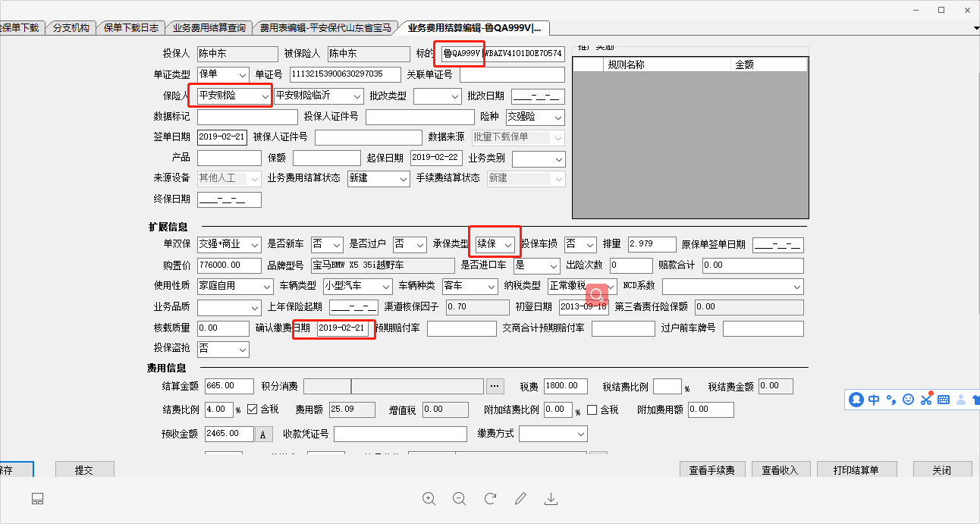Check 含税 beside 附加结费比例
The height and width of the screenshot is (524, 980).
coord(592,409)
